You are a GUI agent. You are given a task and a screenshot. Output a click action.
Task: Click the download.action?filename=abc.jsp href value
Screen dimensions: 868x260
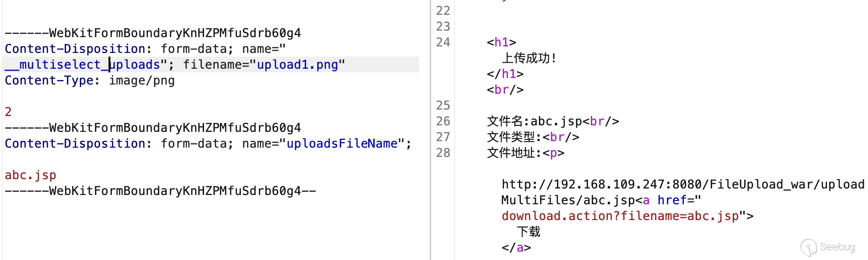[x=620, y=216]
